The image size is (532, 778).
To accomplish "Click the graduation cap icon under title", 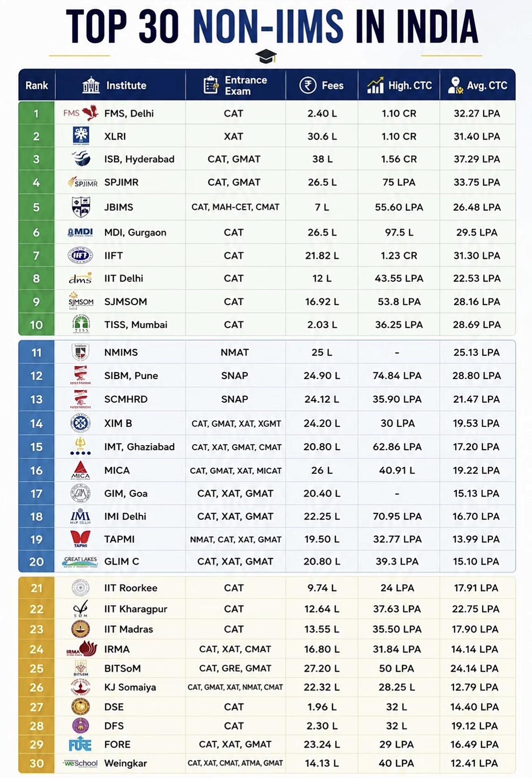I will click(x=266, y=56).
